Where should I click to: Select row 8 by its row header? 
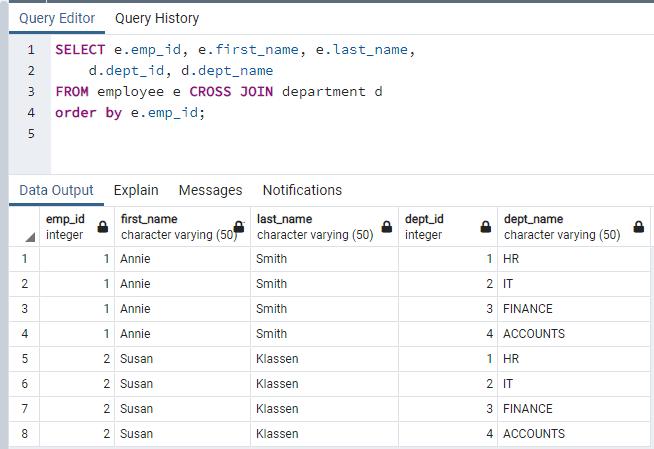pyautogui.click(x=23, y=434)
